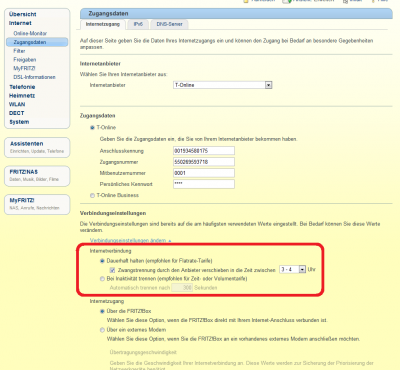This screenshot has width=400, height=370.
Task: Select the T-Online Business radio option
Action: click(92, 196)
